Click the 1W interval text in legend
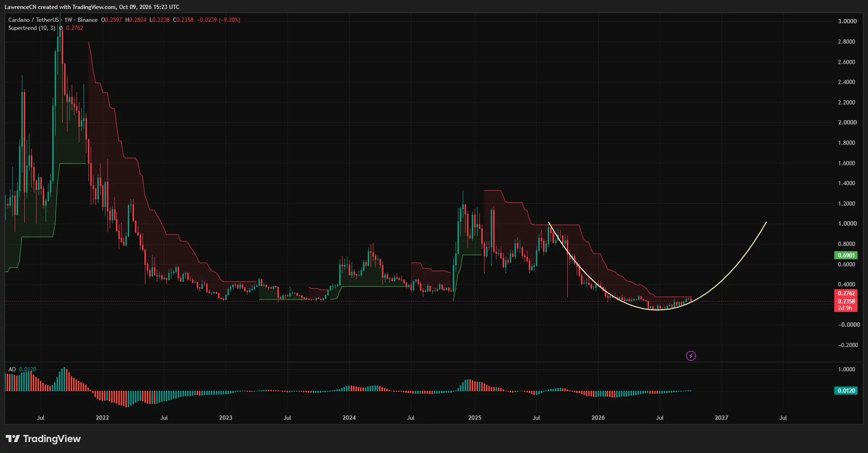Screen dimensions: 868x453 (68, 20)
